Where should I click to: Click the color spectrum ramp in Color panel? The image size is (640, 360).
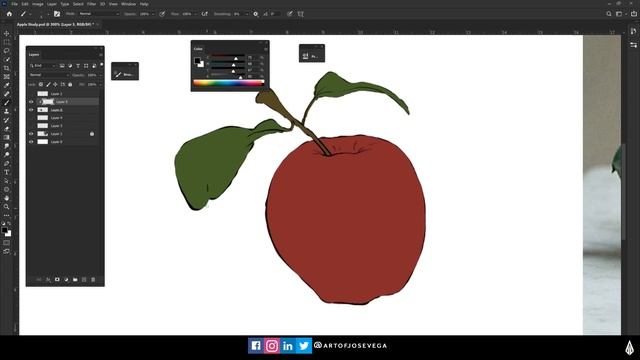pos(229,83)
